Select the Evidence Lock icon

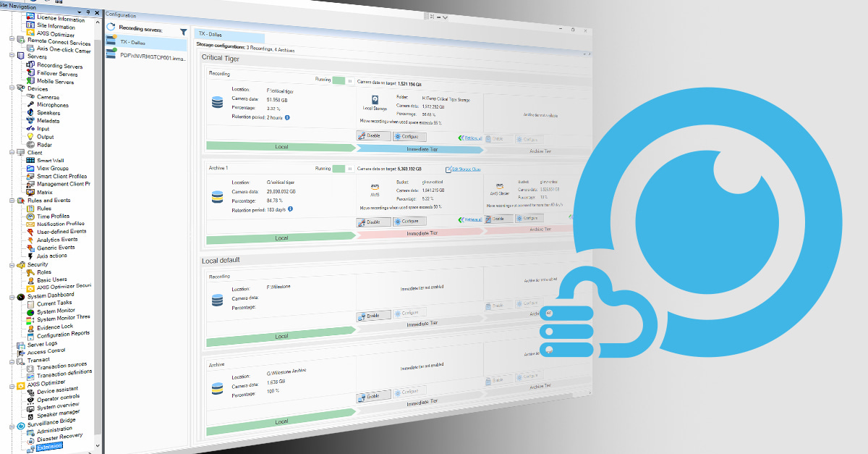30,327
